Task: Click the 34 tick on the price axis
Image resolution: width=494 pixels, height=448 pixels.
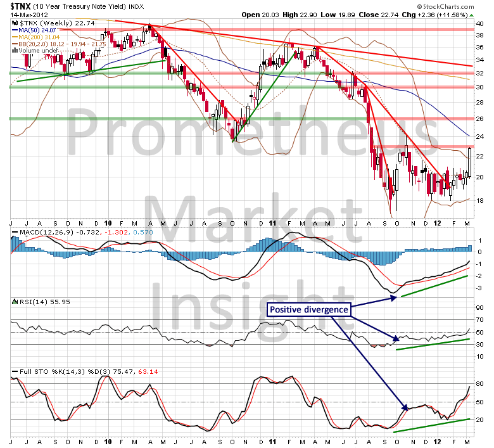Action: [x=480, y=60]
